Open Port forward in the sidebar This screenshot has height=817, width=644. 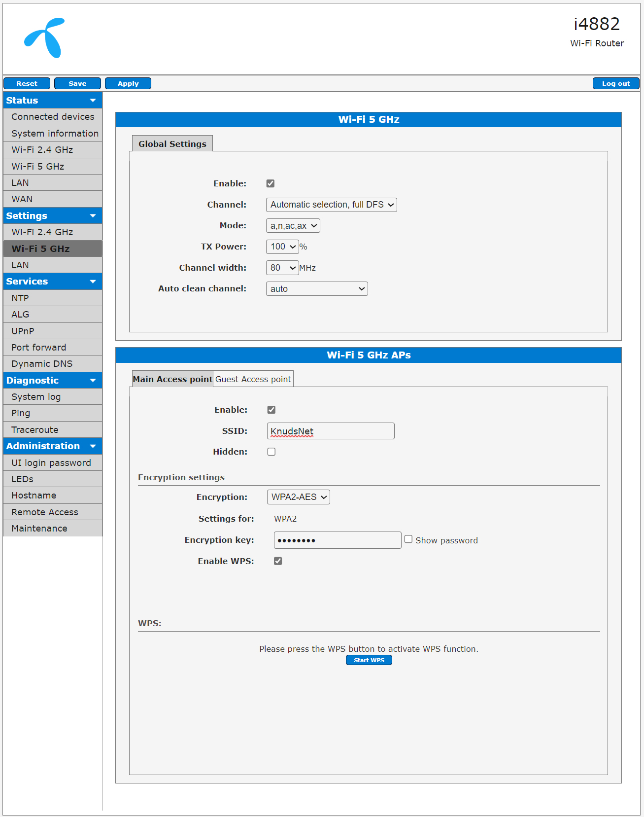pos(39,348)
